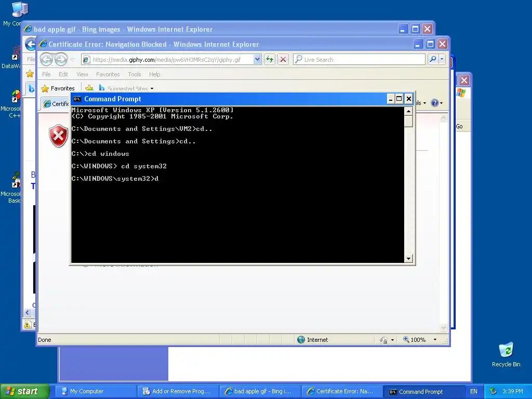Click the scroll left arrow in Bing window
Screen dimensions: 532x399
28,313
